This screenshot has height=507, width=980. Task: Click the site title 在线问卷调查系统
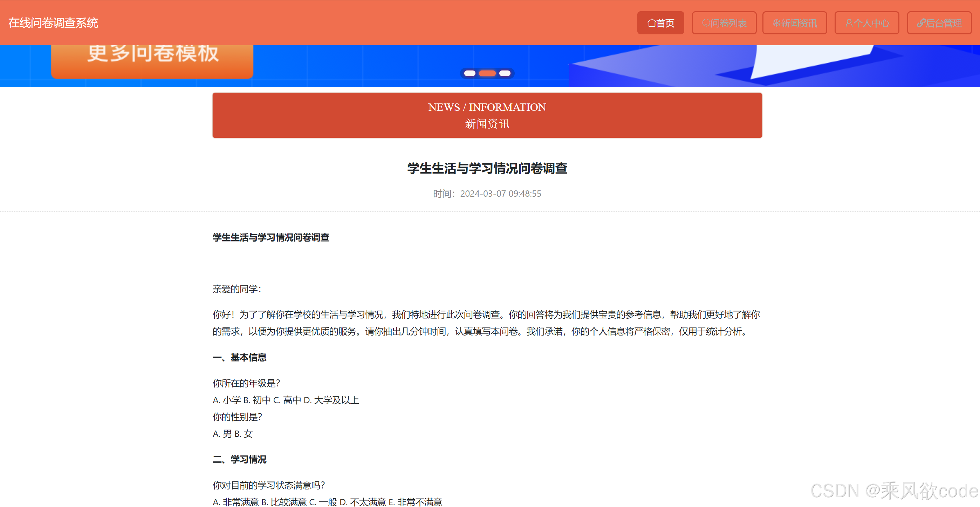tap(53, 23)
